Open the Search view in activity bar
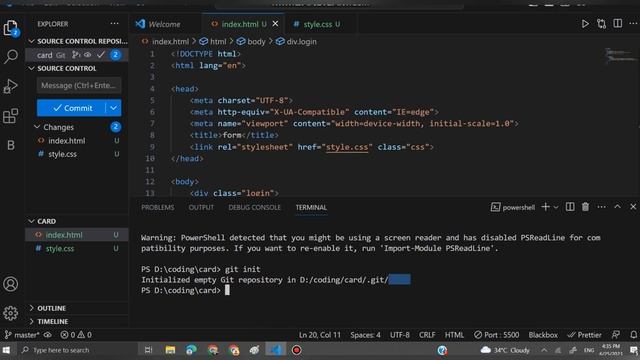The height and width of the screenshot is (360, 640). (11, 56)
